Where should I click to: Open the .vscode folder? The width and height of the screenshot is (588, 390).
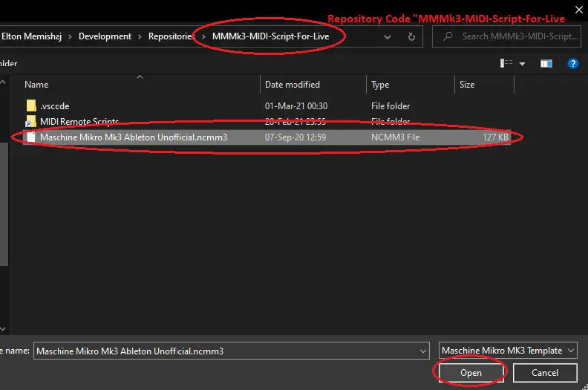(55, 106)
